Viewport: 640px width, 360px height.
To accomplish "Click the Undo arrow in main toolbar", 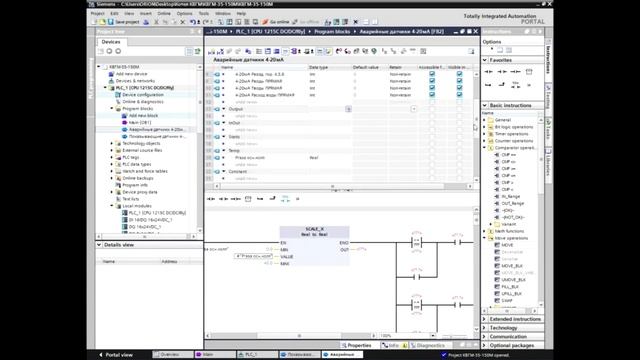I will tap(193, 22).
